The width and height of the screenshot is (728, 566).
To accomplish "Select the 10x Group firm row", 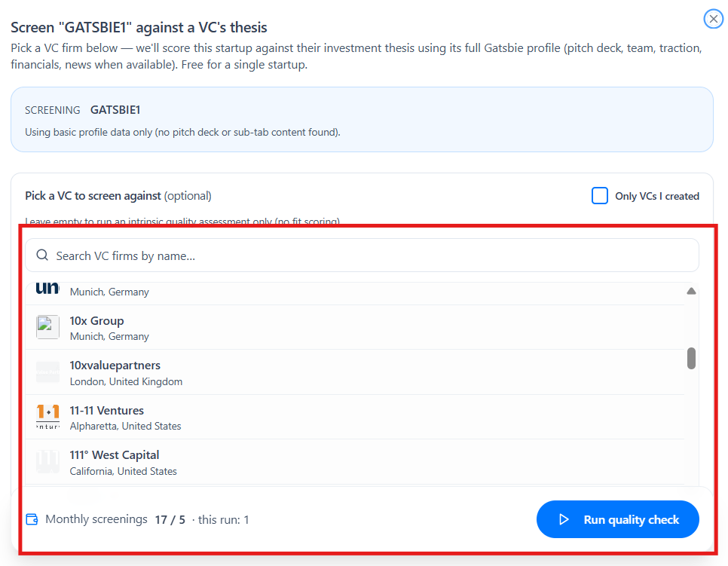I will tap(355, 327).
